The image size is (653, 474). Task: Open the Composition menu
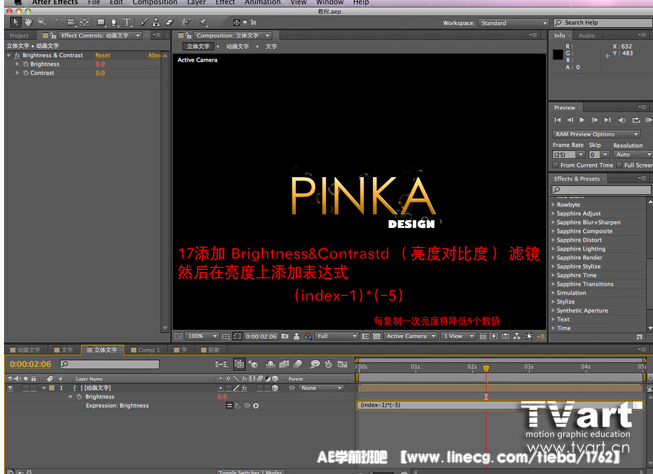pos(155,2)
